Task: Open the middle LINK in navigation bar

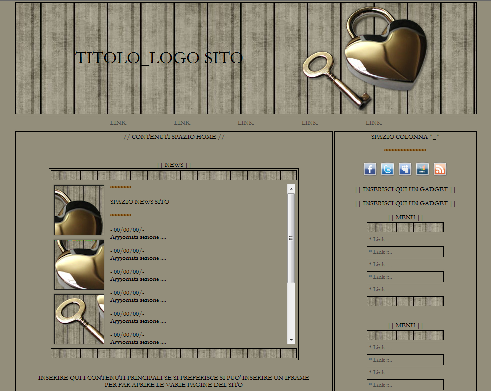Action: click(246, 123)
